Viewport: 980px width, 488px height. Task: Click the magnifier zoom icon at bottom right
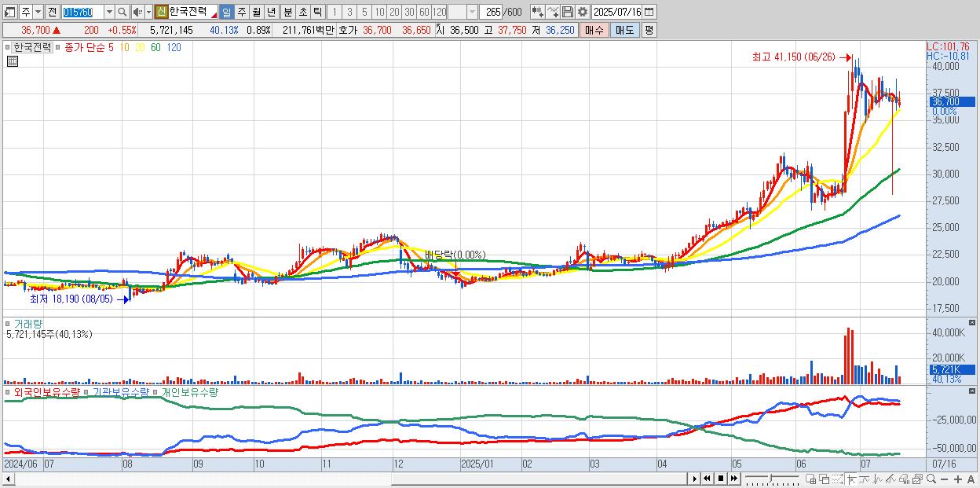(931, 479)
